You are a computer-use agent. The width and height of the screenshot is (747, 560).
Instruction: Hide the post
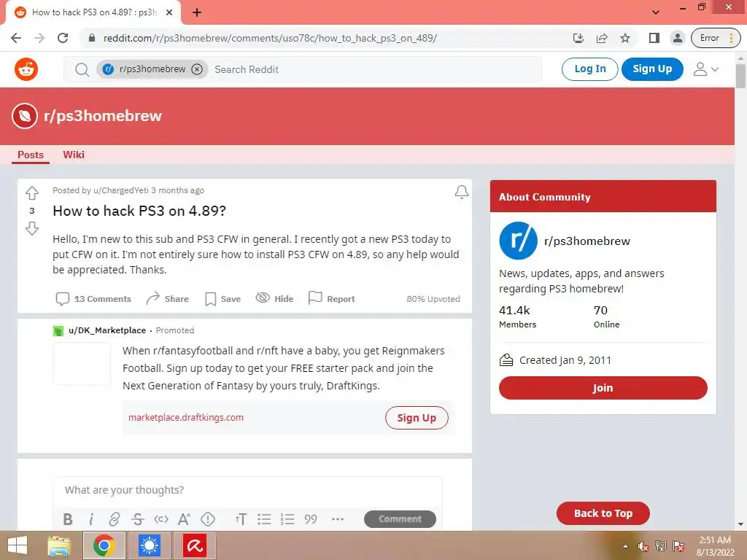click(274, 298)
